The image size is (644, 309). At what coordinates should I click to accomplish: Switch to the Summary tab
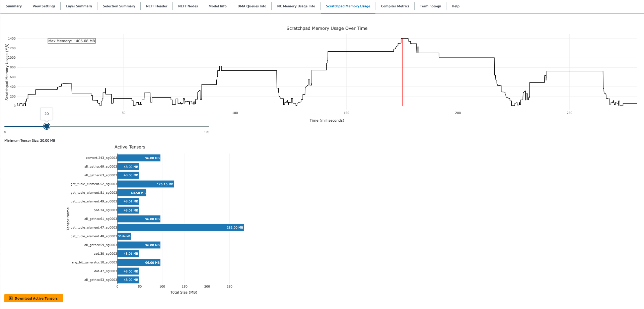(14, 6)
